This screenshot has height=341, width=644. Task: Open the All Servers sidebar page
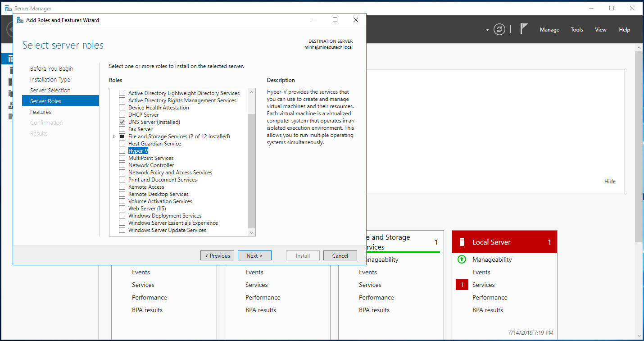[x=10, y=82]
